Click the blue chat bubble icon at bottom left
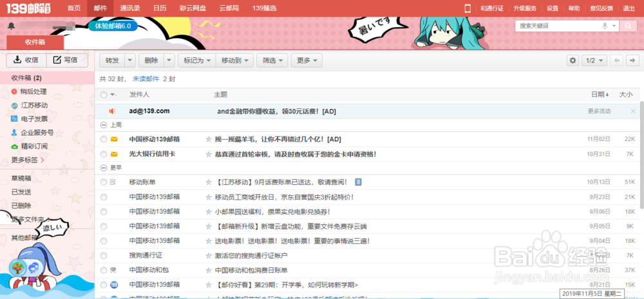Image resolution: width=644 pixels, height=299 pixels. (33, 268)
